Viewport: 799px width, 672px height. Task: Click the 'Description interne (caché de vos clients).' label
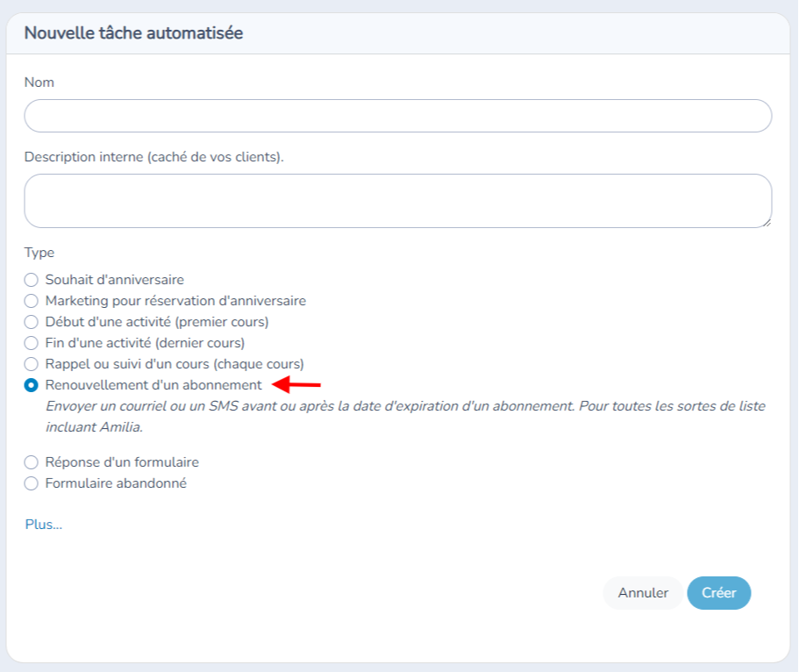tap(153, 157)
